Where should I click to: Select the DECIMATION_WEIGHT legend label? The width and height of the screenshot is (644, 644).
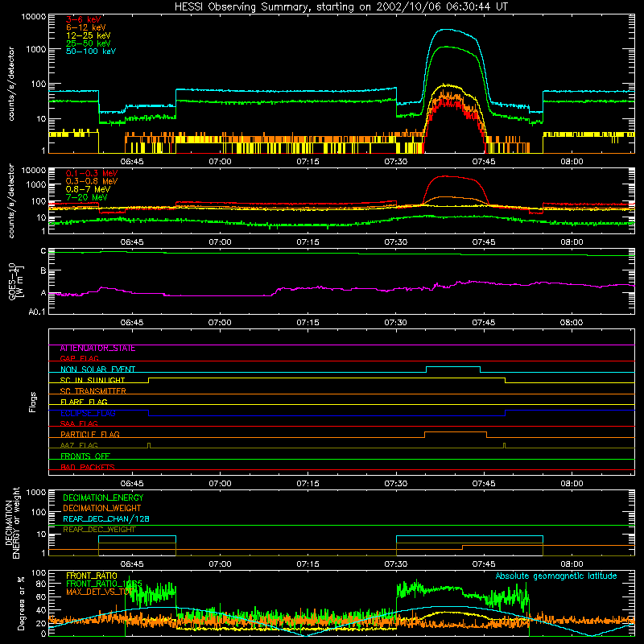click(102, 508)
